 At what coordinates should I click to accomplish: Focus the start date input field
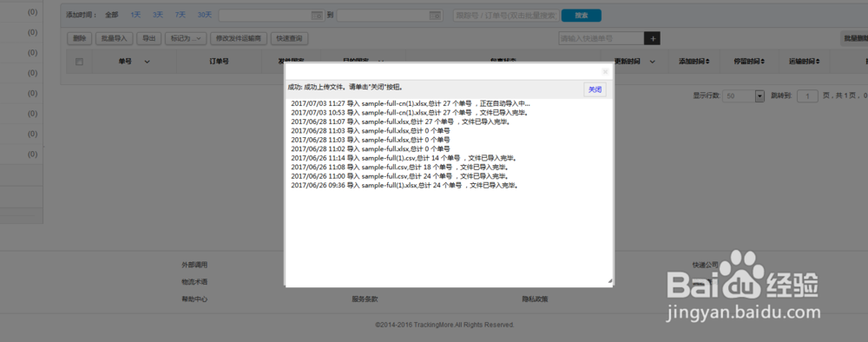point(271,16)
